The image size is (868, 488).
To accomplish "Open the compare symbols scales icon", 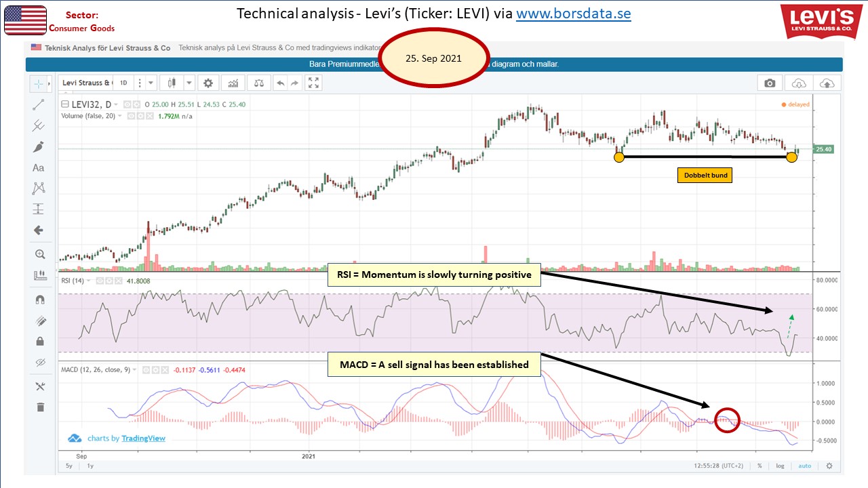I will tap(258, 83).
